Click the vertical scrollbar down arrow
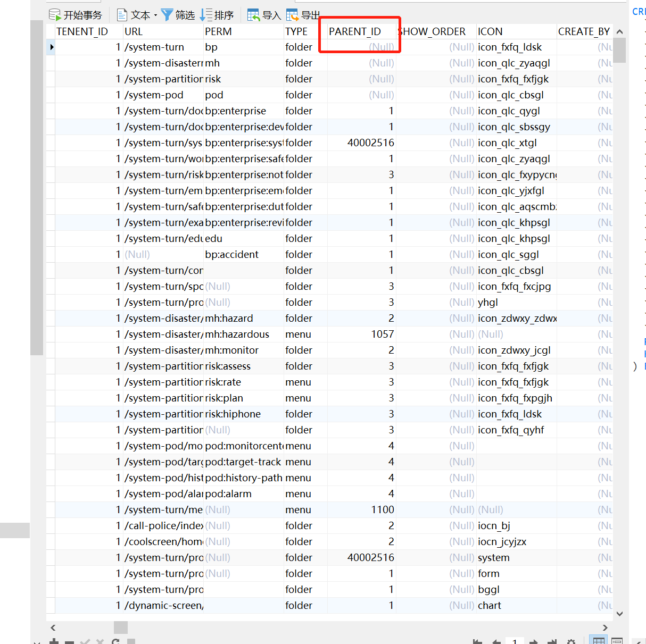 pos(619,613)
